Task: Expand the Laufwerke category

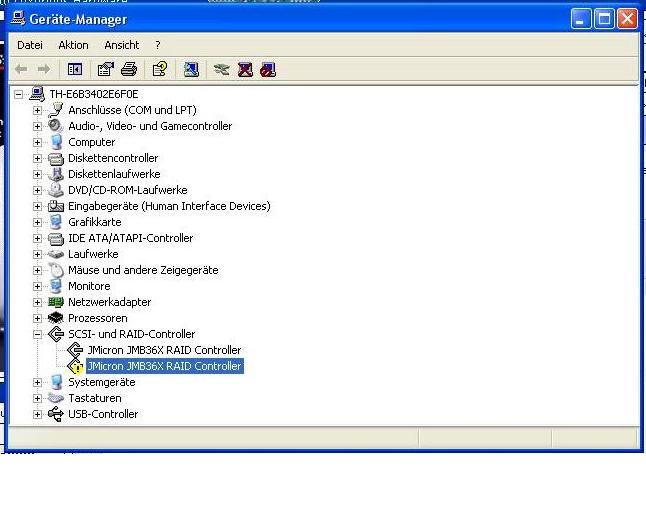Action: (37, 255)
